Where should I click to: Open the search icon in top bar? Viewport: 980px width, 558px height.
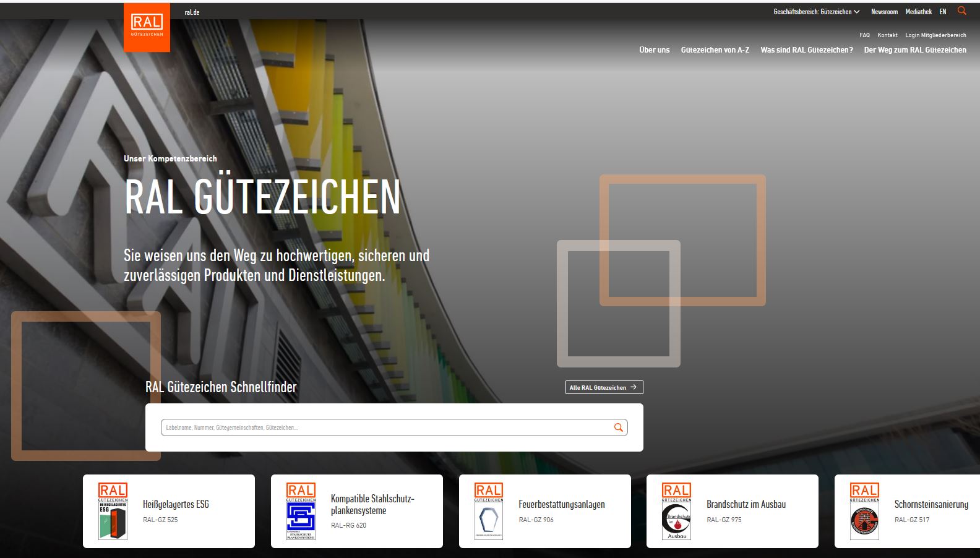coord(961,11)
